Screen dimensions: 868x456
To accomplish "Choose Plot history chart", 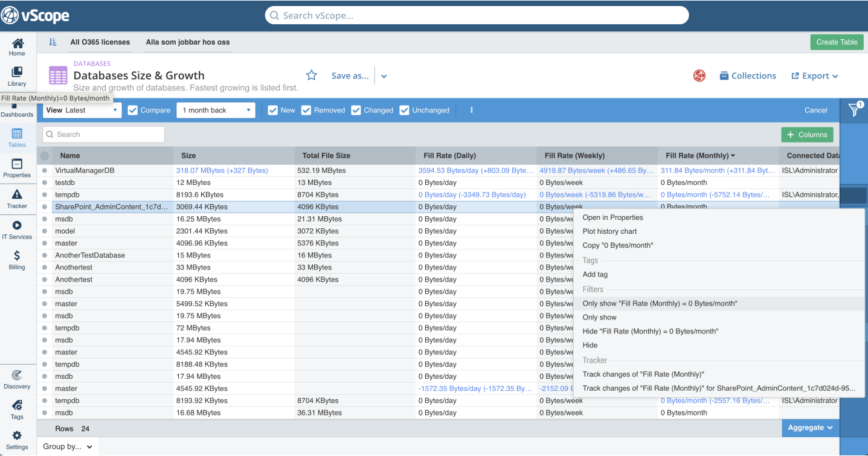I will tap(609, 231).
